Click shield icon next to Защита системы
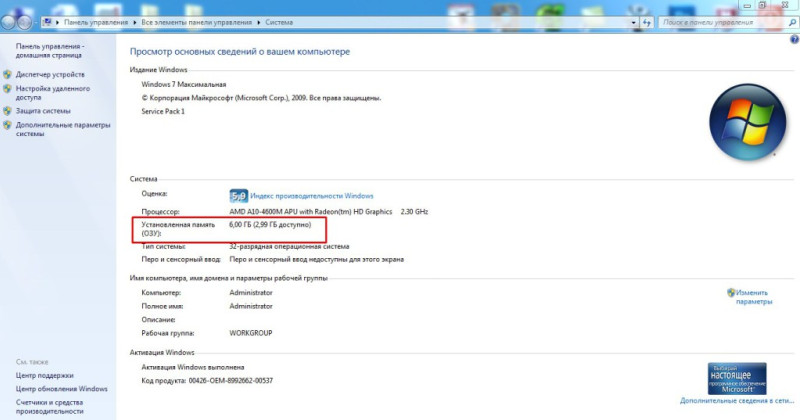Screen dimensions: 800x420 pyautogui.click(x=7, y=111)
